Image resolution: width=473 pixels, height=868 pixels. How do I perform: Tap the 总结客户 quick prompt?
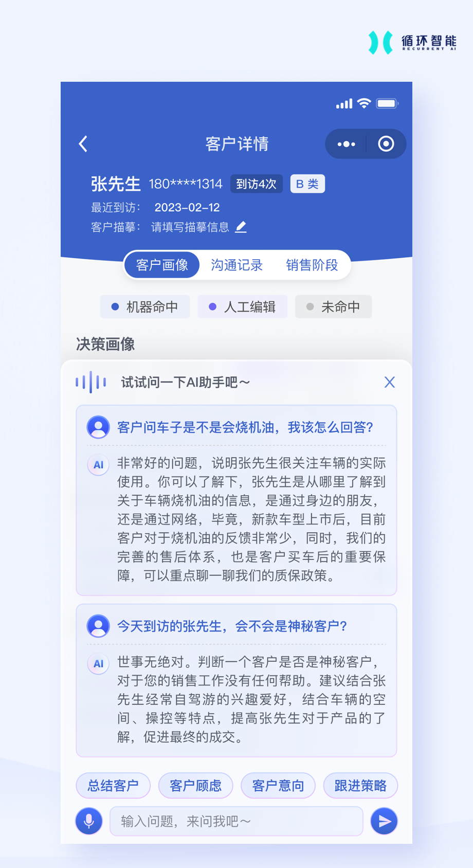tap(113, 786)
